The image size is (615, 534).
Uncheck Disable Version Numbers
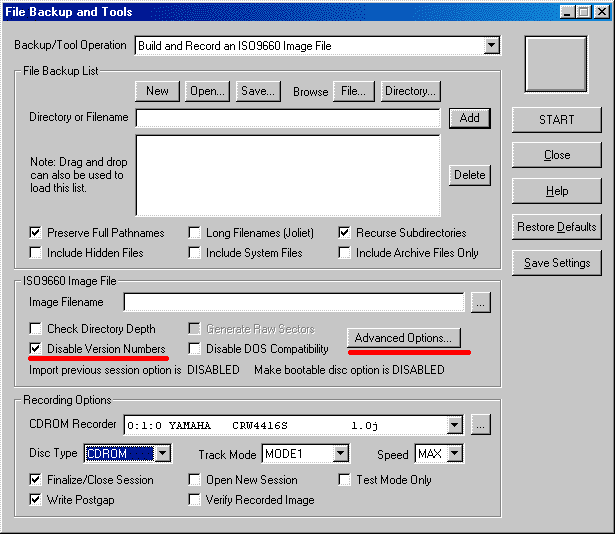37,349
